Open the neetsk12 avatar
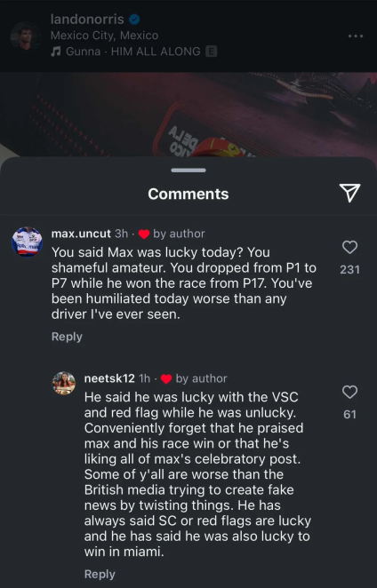Screen dimensions: 377x588 click(x=63, y=383)
